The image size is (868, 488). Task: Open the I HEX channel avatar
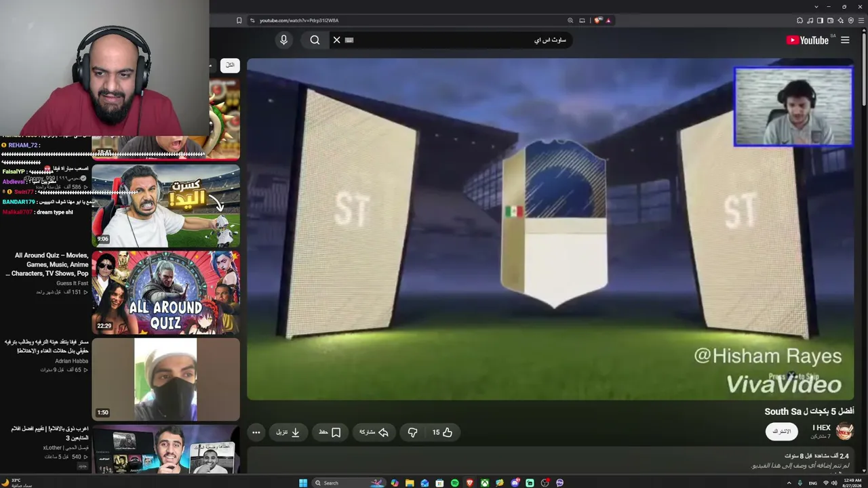(844, 431)
